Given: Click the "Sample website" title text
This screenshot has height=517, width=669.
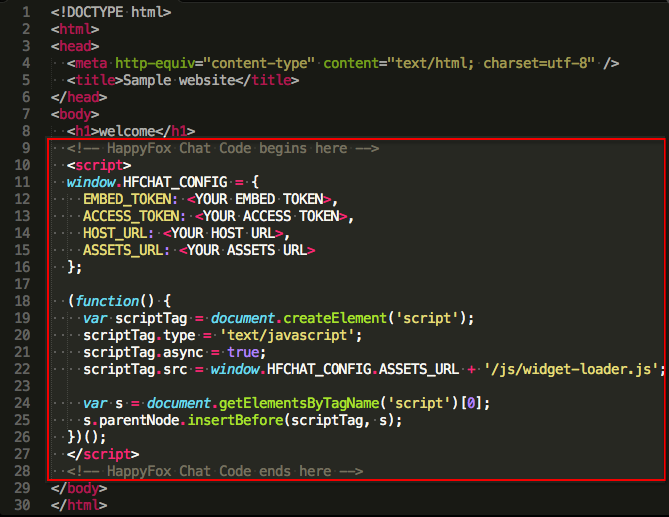Looking at the screenshot, I should [179, 80].
